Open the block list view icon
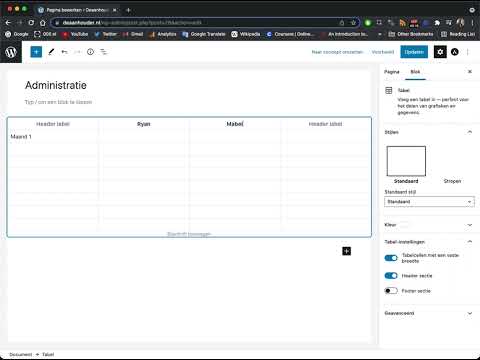 click(x=104, y=52)
